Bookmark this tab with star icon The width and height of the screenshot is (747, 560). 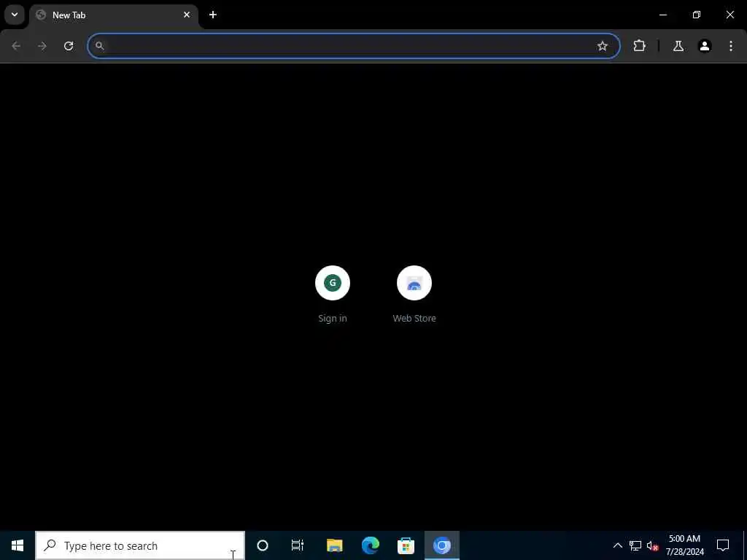click(602, 46)
